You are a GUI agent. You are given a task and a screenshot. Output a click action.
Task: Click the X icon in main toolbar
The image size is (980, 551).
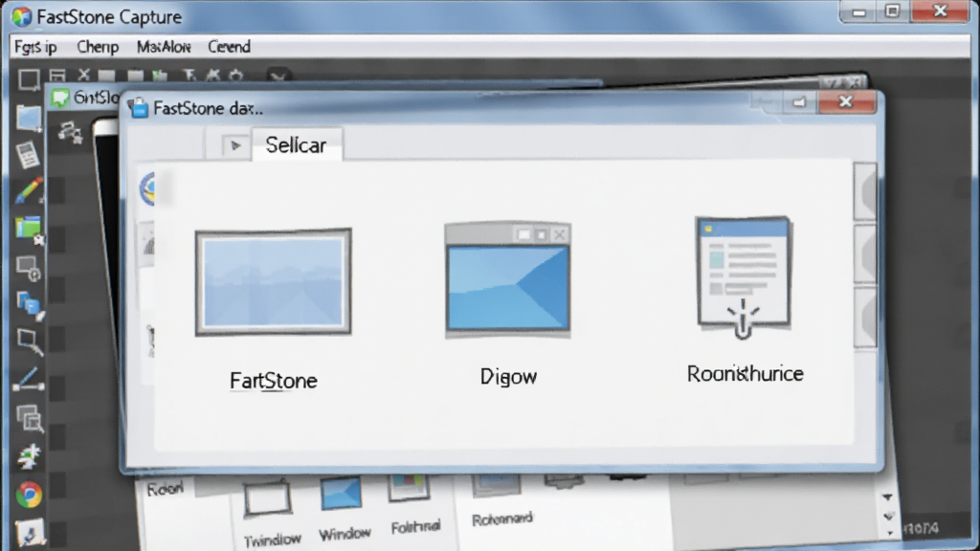[x=84, y=75]
